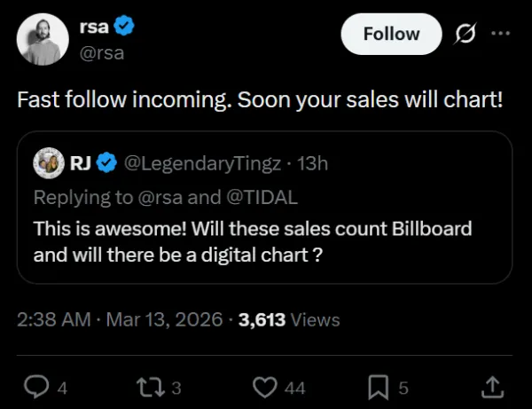
Task: Open the three-dot more options menu
Action: tap(501, 34)
